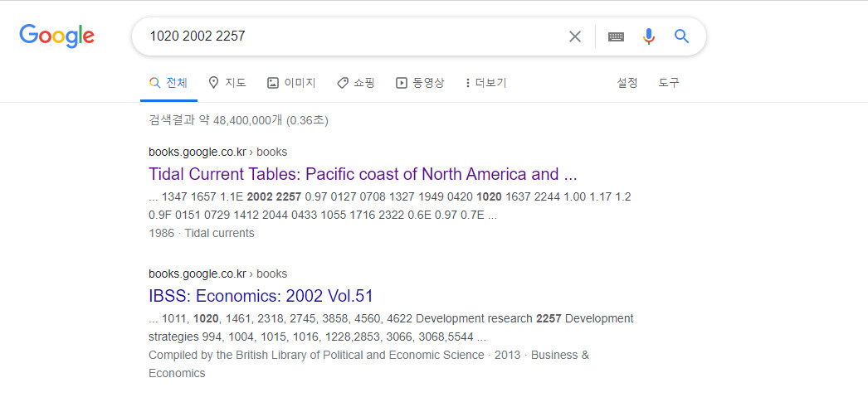Select the 전체 tab
The image size is (868, 402).
pos(168,83)
